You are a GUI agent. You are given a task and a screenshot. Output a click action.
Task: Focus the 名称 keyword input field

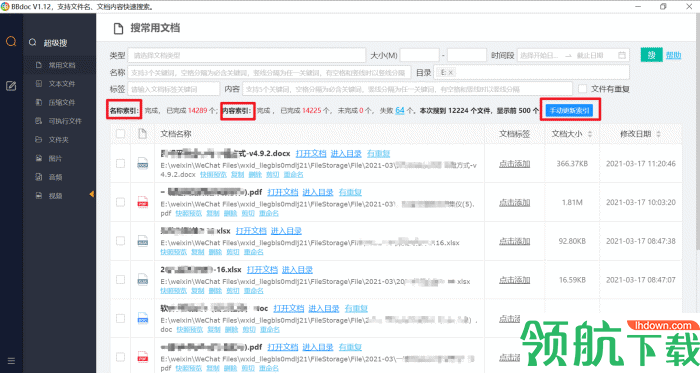tap(269, 72)
